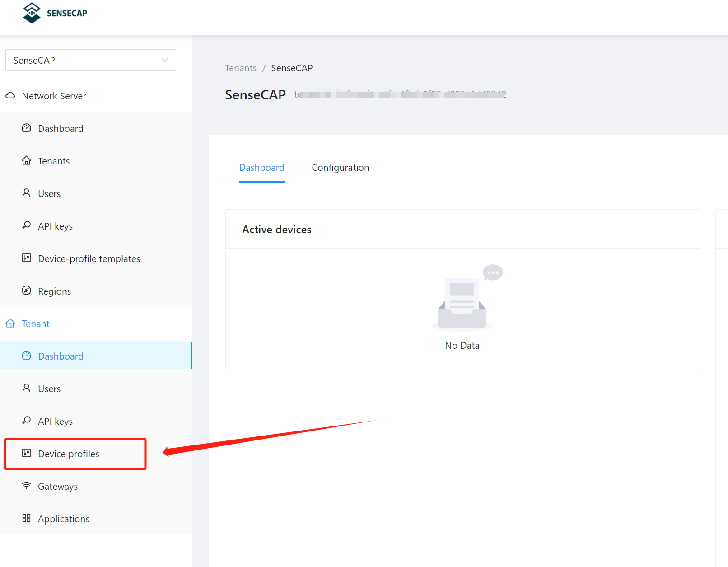The image size is (728, 567).
Task: Click the API keys key icon under Network Server
Action: [x=27, y=225]
